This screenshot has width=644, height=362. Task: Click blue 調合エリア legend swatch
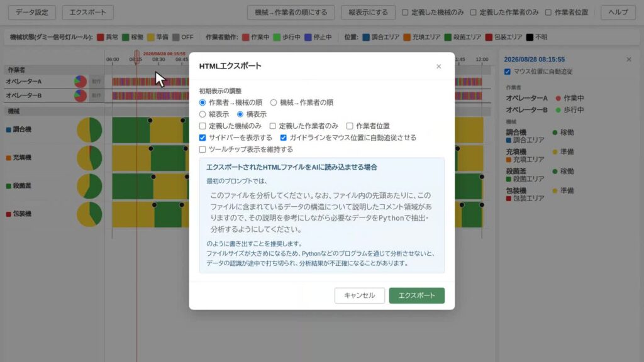pos(366,37)
